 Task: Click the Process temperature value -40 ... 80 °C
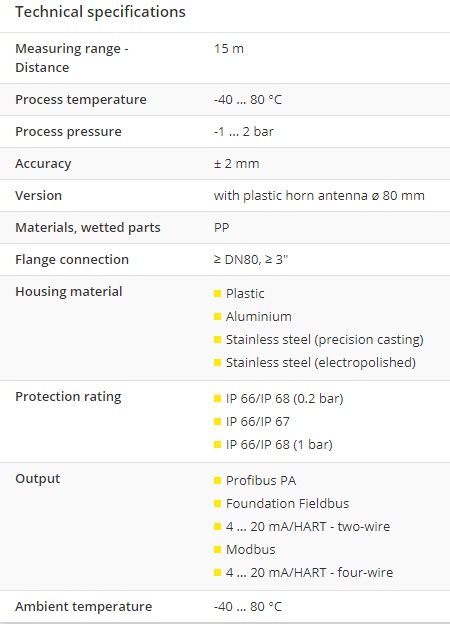click(x=248, y=99)
